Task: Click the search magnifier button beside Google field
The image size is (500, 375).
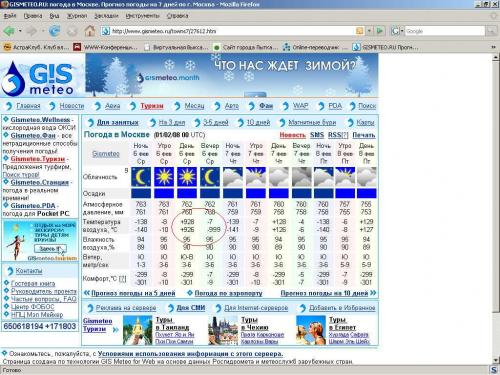Action: click(491, 31)
